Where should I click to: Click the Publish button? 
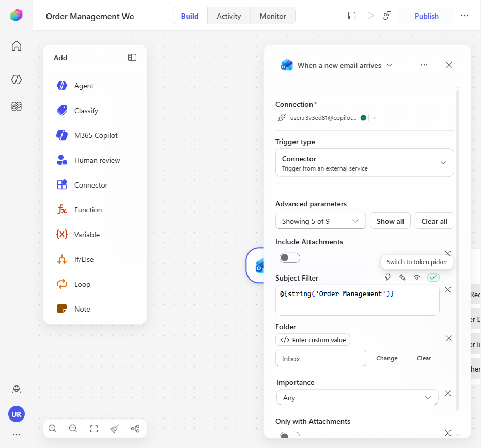tap(426, 16)
